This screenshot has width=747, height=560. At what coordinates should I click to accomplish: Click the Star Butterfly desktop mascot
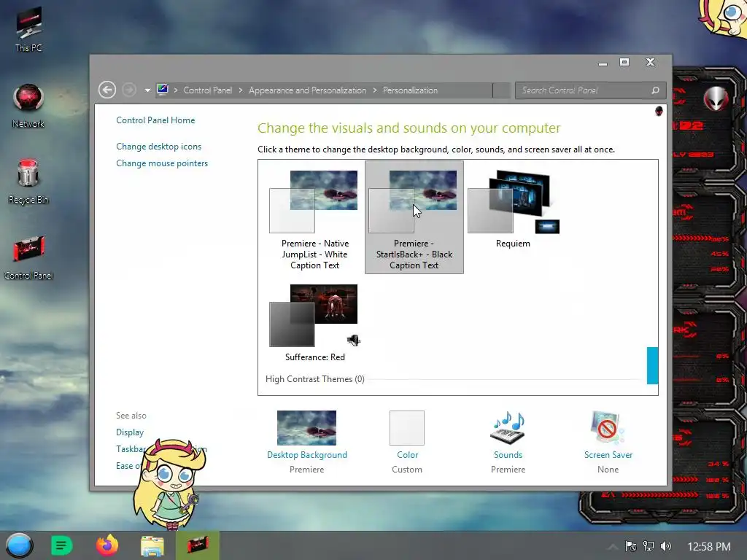click(x=169, y=483)
